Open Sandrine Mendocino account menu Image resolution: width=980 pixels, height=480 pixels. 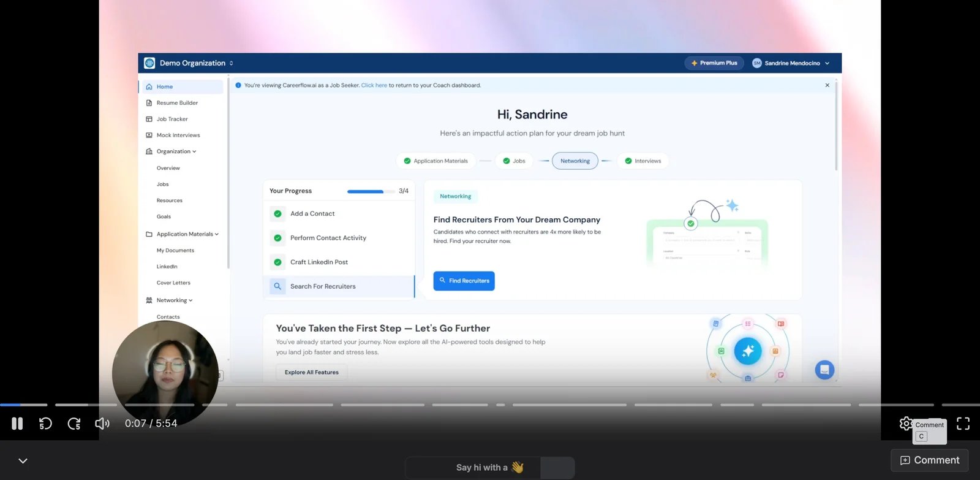(x=791, y=63)
